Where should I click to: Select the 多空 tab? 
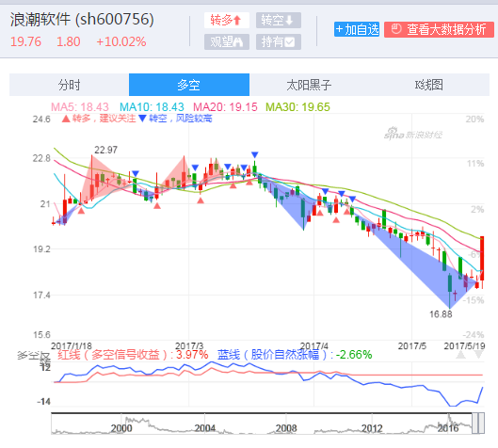[x=189, y=85]
